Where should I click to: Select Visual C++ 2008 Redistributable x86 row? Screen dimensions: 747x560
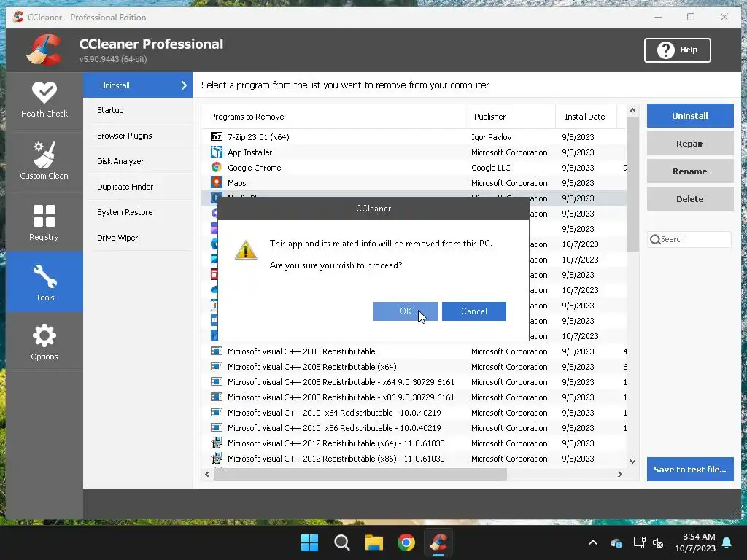coord(414,397)
